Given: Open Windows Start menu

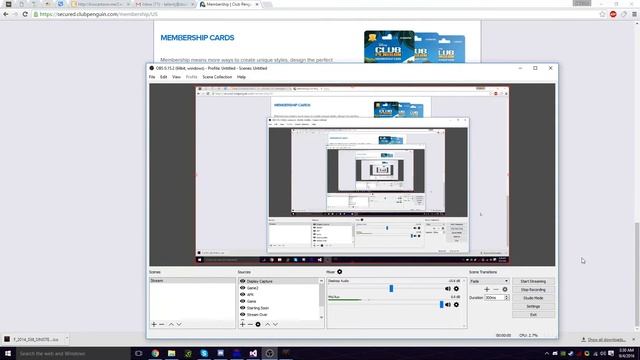Looking at the screenshot, I should point(8,353).
